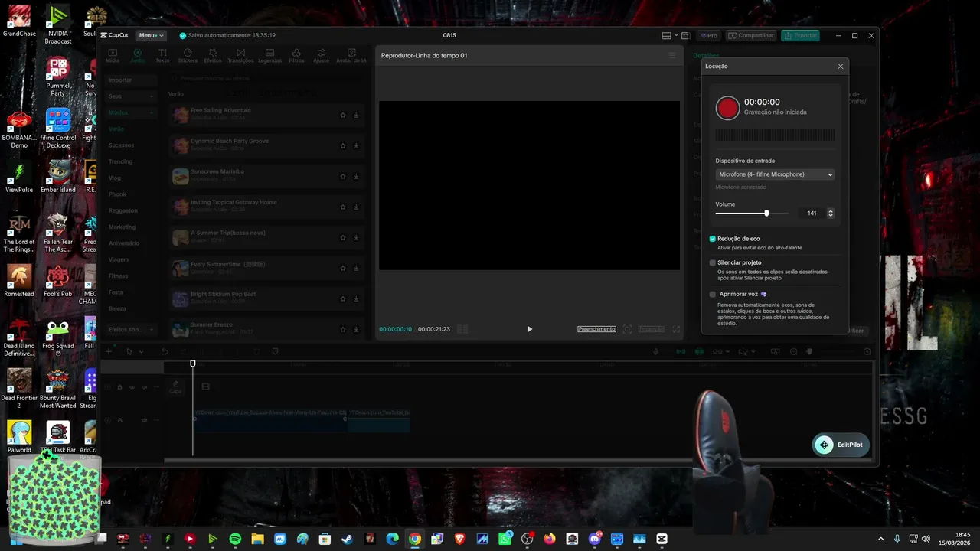Open the selection tool dropdown chevron
Image resolution: width=980 pixels, height=551 pixels.
pos(139,352)
